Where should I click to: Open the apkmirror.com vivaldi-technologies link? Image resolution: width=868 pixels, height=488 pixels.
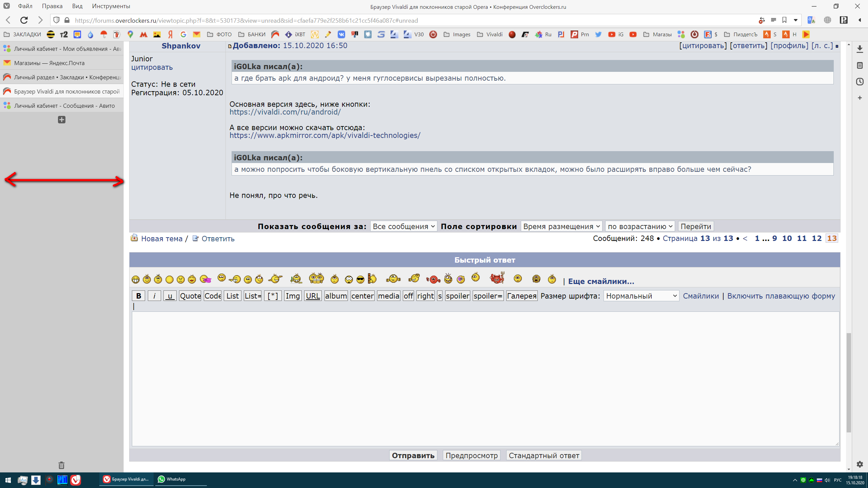325,136
